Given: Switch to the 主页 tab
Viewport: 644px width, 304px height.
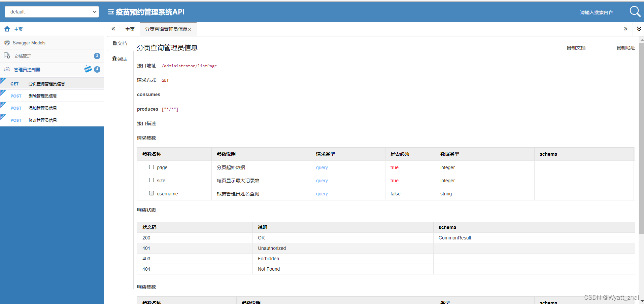Looking at the screenshot, I should pyautogui.click(x=130, y=29).
